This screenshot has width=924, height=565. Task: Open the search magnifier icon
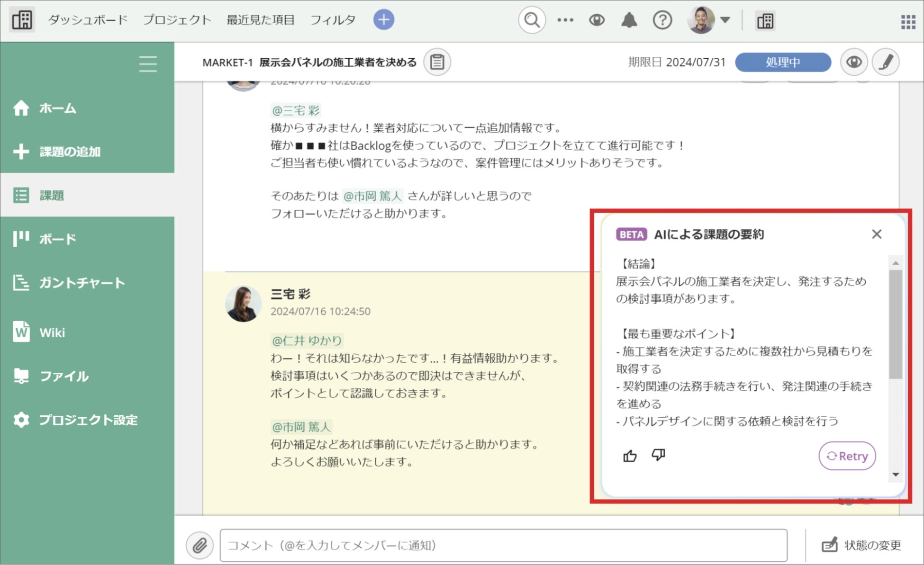pyautogui.click(x=532, y=20)
